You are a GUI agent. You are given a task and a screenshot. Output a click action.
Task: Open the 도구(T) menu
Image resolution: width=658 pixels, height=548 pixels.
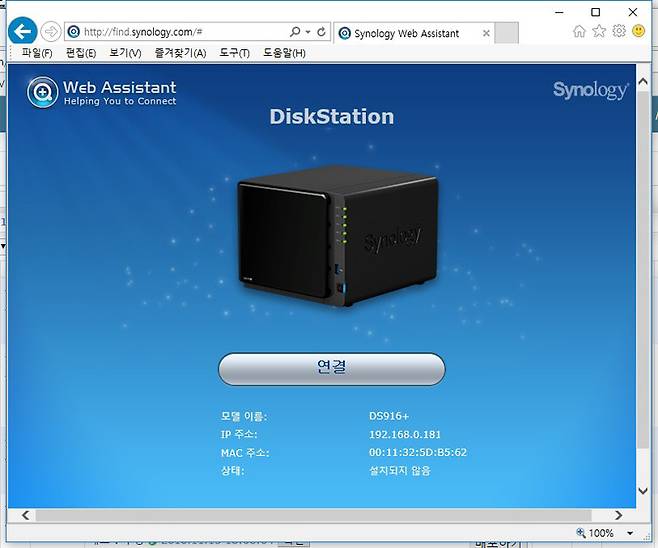[x=234, y=53]
